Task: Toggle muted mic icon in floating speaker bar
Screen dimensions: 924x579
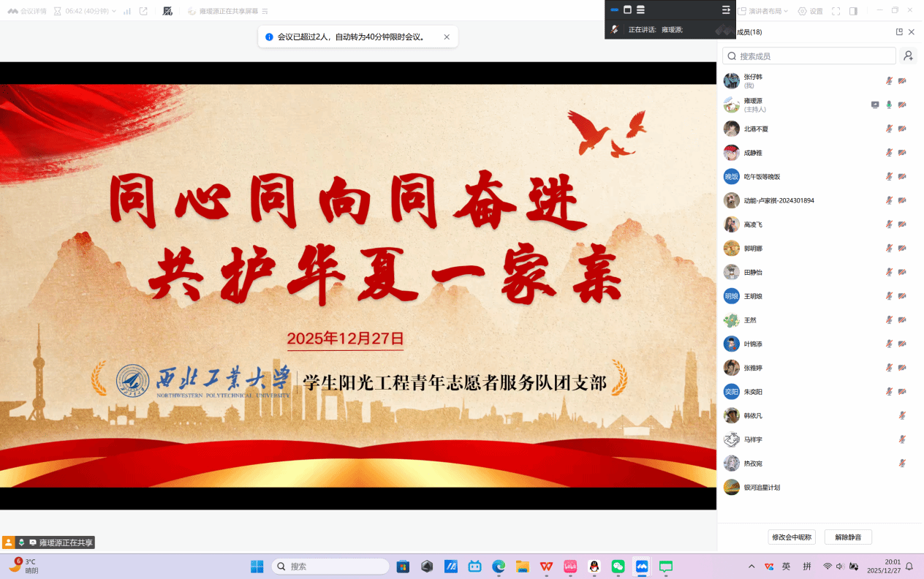Action: tap(616, 29)
